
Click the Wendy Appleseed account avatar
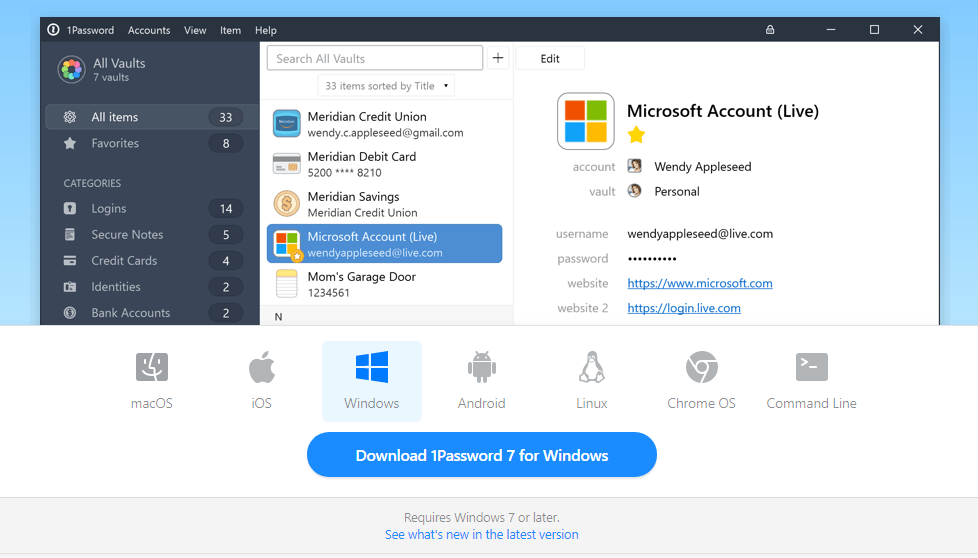pyautogui.click(x=635, y=166)
